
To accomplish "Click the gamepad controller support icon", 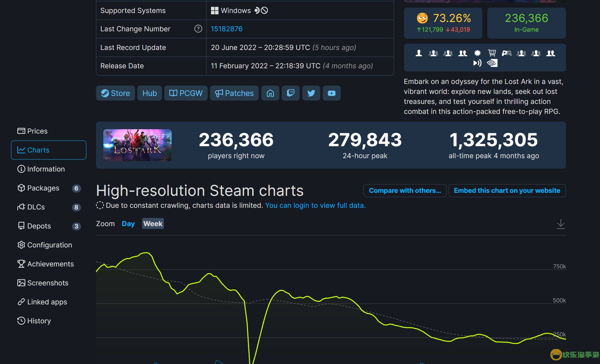I will [x=507, y=53].
